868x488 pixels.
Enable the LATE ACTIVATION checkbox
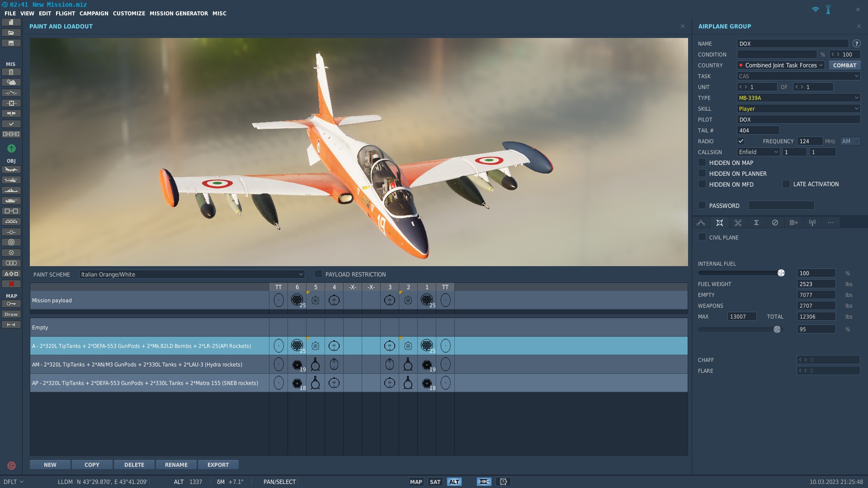(786, 184)
